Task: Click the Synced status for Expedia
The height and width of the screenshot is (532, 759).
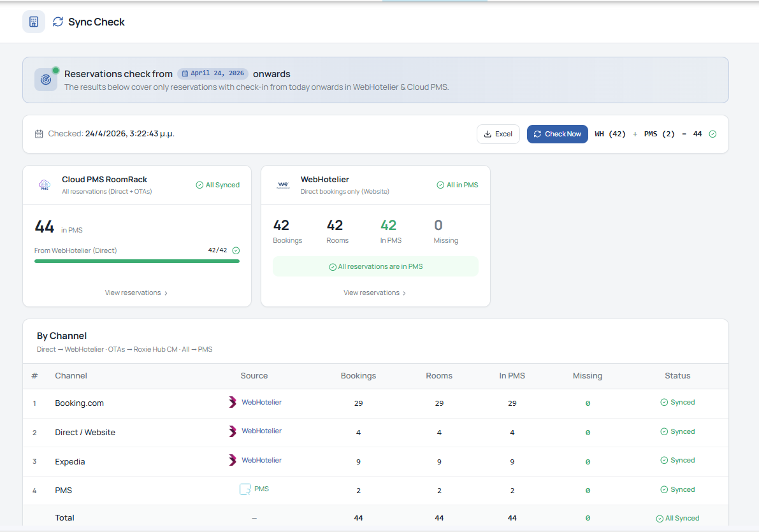Action: coord(677,460)
